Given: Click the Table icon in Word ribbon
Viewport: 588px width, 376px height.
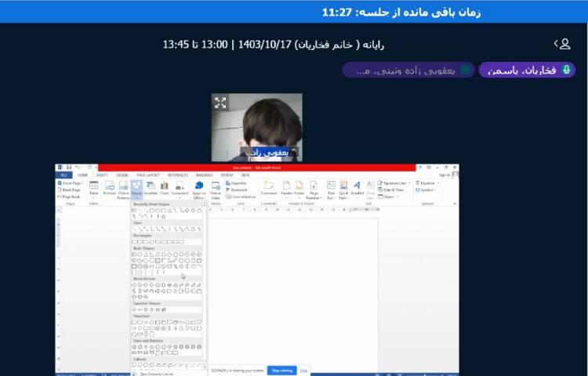Looking at the screenshot, I should 94,188.
